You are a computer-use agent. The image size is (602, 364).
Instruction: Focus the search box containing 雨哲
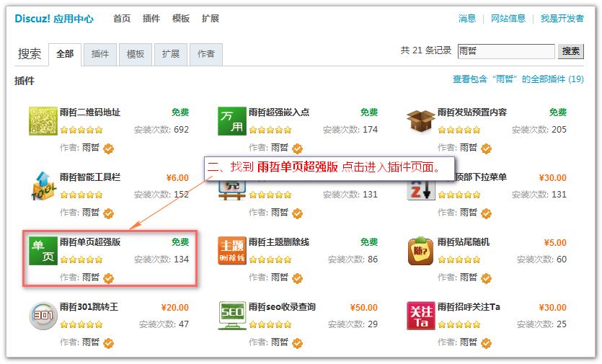point(506,51)
